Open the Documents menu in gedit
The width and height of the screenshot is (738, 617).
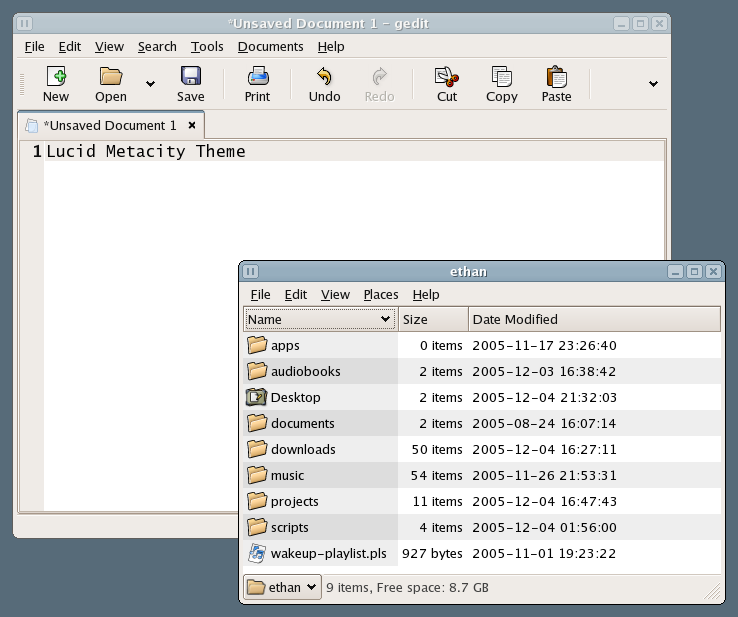(x=271, y=47)
